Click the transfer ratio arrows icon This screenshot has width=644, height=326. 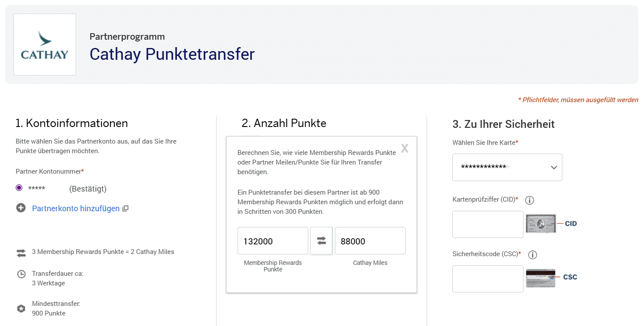pyautogui.click(x=21, y=252)
